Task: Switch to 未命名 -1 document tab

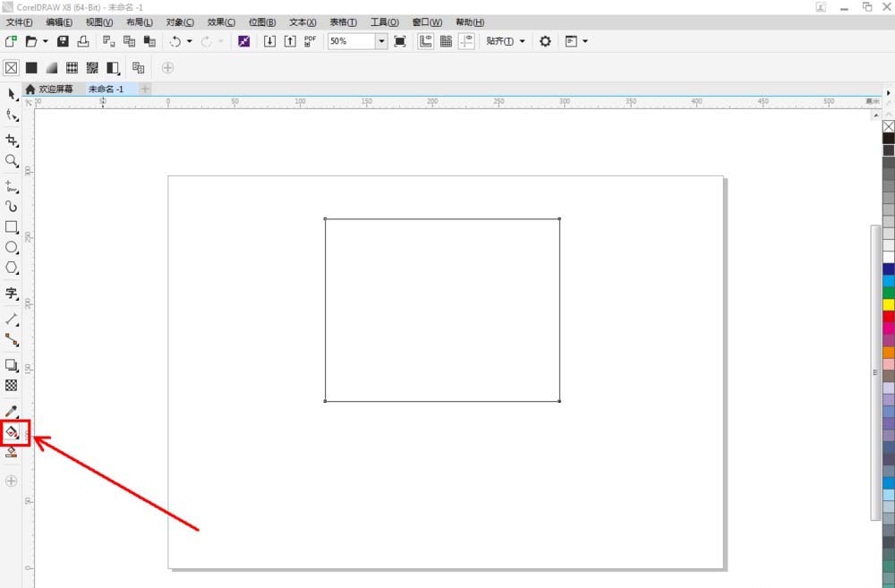Action: [107, 89]
